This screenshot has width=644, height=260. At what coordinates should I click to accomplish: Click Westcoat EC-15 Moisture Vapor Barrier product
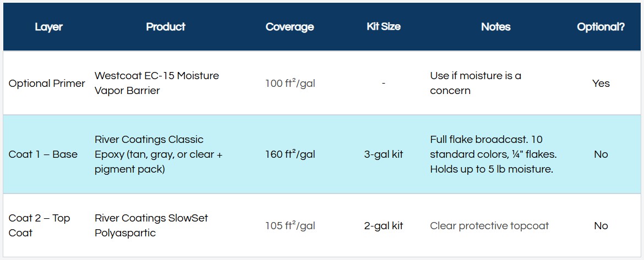tap(157, 83)
